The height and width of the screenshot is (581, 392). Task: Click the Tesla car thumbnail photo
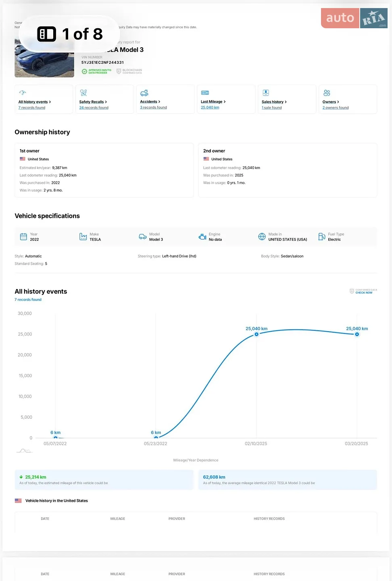click(x=44, y=58)
